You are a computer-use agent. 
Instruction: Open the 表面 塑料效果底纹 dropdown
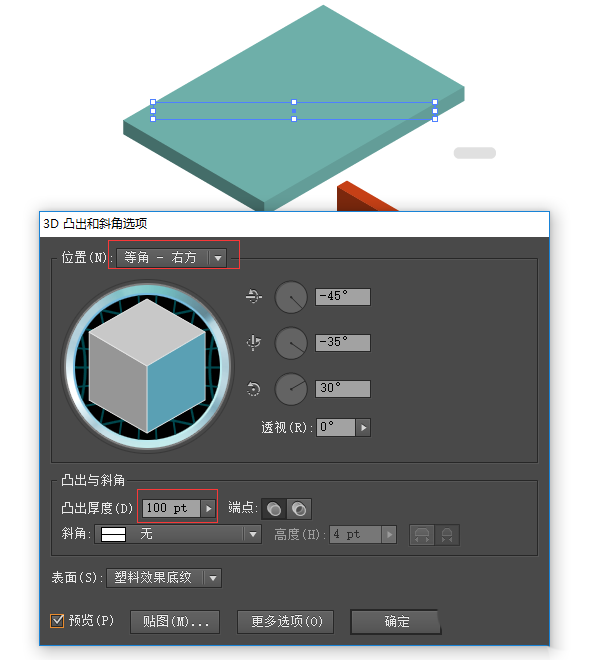[x=164, y=578]
